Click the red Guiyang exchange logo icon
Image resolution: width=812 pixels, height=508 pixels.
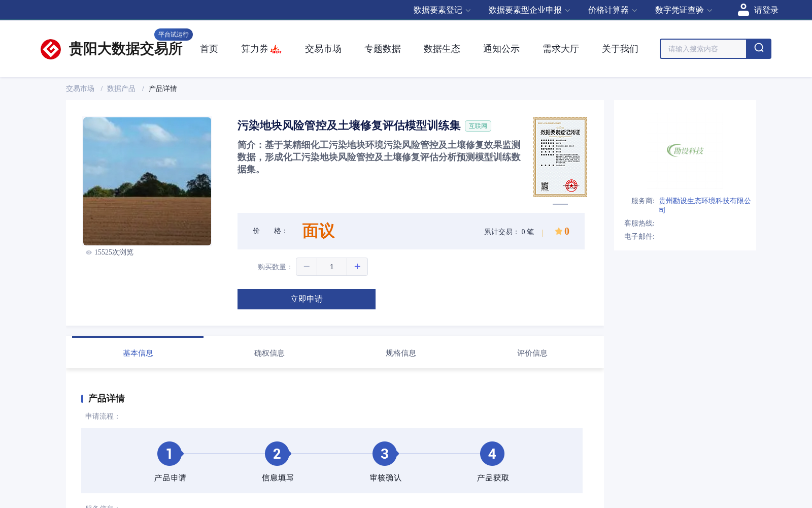pyautogui.click(x=51, y=49)
